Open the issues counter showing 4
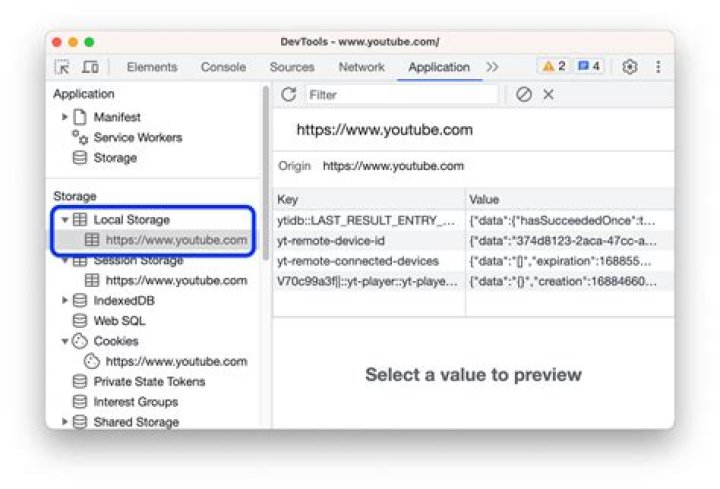This screenshot has height=489, width=720. pos(589,67)
